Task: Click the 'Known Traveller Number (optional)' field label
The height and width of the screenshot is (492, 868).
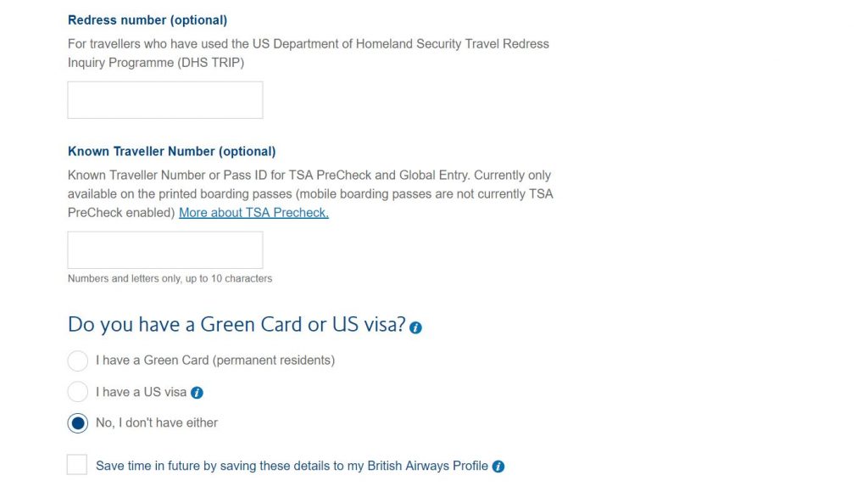Action: pyautogui.click(x=171, y=151)
